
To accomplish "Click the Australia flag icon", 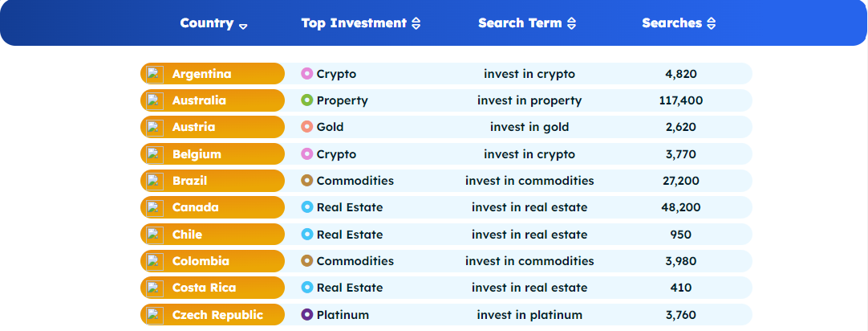I will pyautogui.click(x=155, y=100).
